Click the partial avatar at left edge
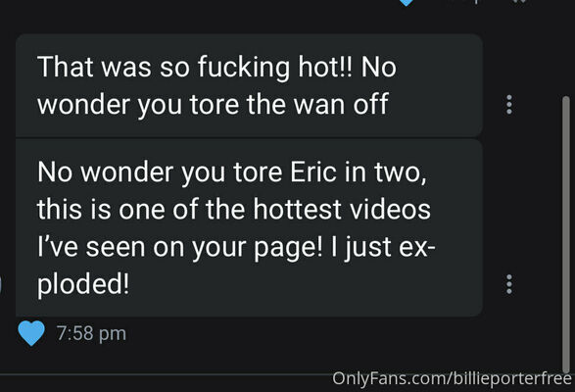Viewport: 575px width, 392px height. [x=1, y=285]
